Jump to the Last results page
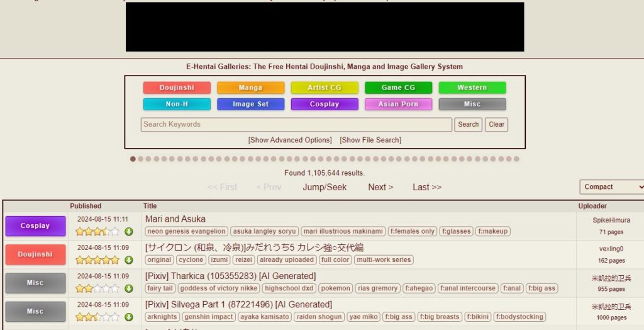Image resolution: width=644 pixels, height=330 pixels. click(427, 187)
